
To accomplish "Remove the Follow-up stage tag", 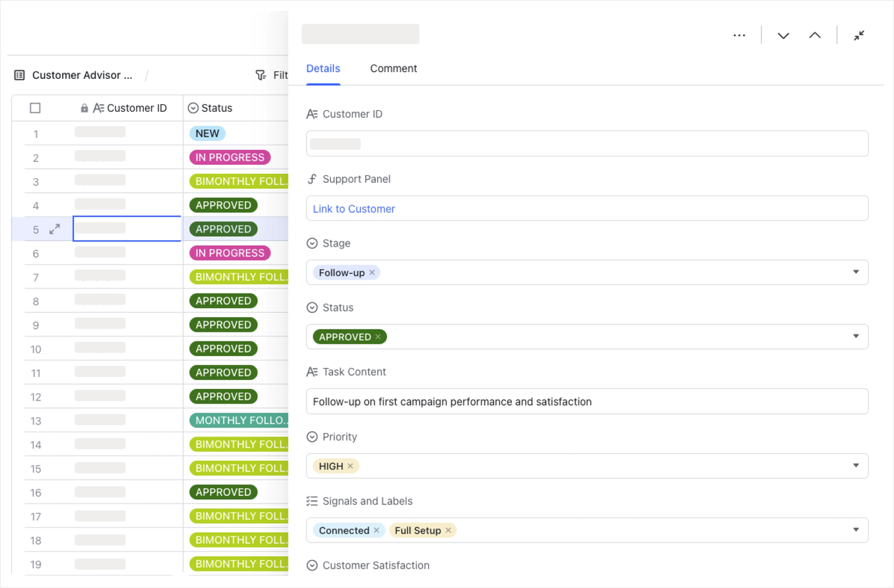I will click(372, 273).
